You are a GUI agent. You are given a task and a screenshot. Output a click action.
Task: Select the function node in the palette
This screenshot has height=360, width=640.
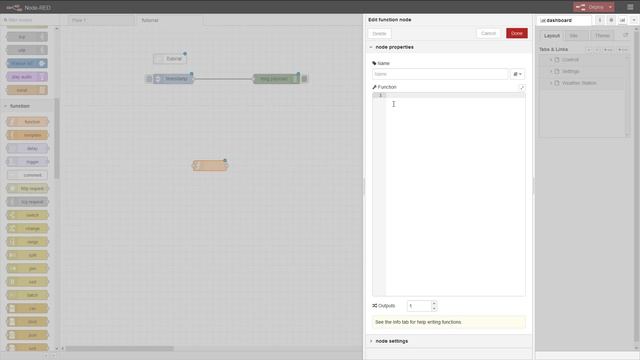[x=27, y=122]
